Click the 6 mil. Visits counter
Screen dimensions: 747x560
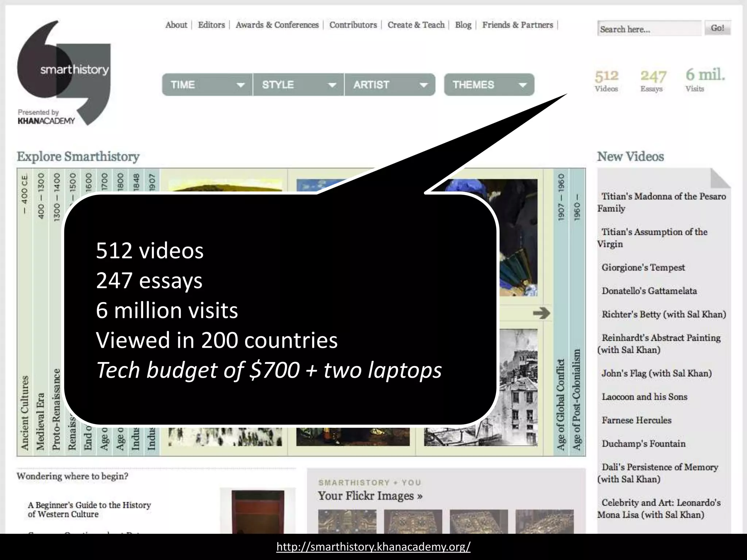pyautogui.click(x=705, y=80)
